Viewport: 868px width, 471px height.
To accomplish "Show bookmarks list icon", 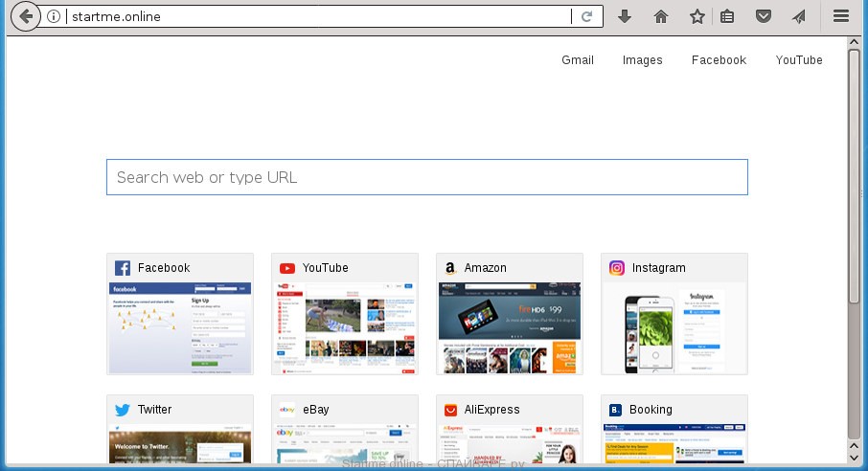I will point(727,16).
